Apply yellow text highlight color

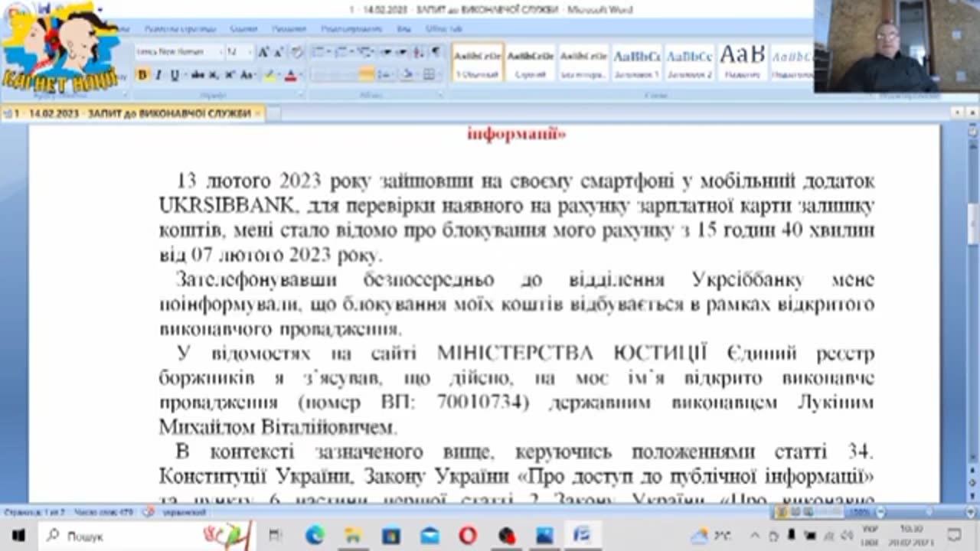pyautogui.click(x=269, y=75)
